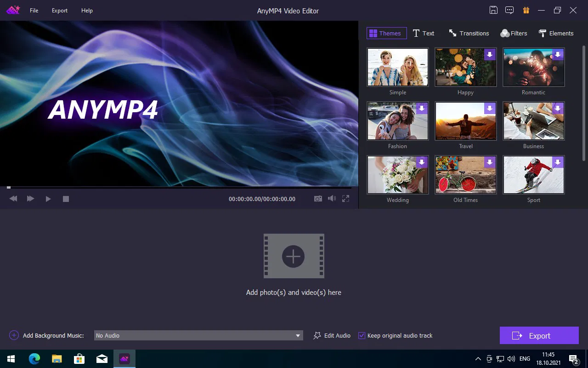This screenshot has height=368, width=588.
Task: Select the Romantic theme thumbnail
Action: click(533, 67)
